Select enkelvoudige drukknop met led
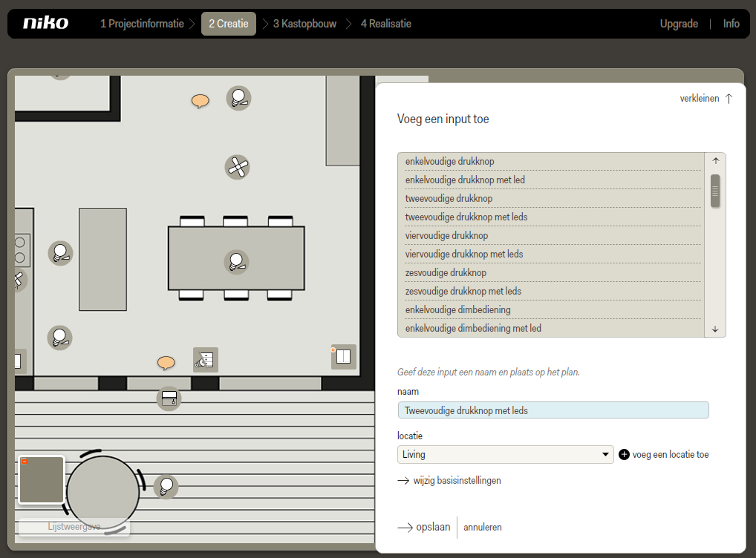The width and height of the screenshot is (756, 558). (553, 180)
